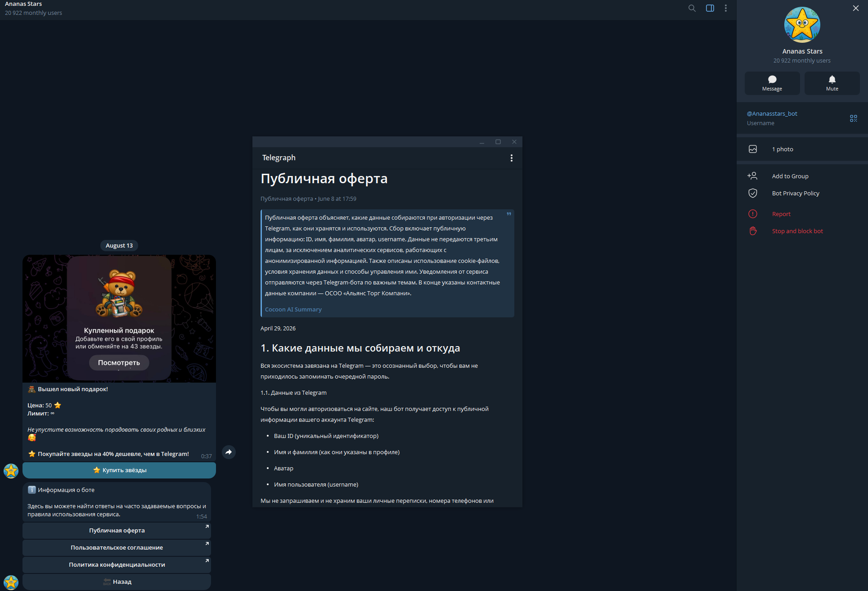Click the '20 922 monthly users' profile text
The width and height of the screenshot is (868, 591).
(x=802, y=60)
